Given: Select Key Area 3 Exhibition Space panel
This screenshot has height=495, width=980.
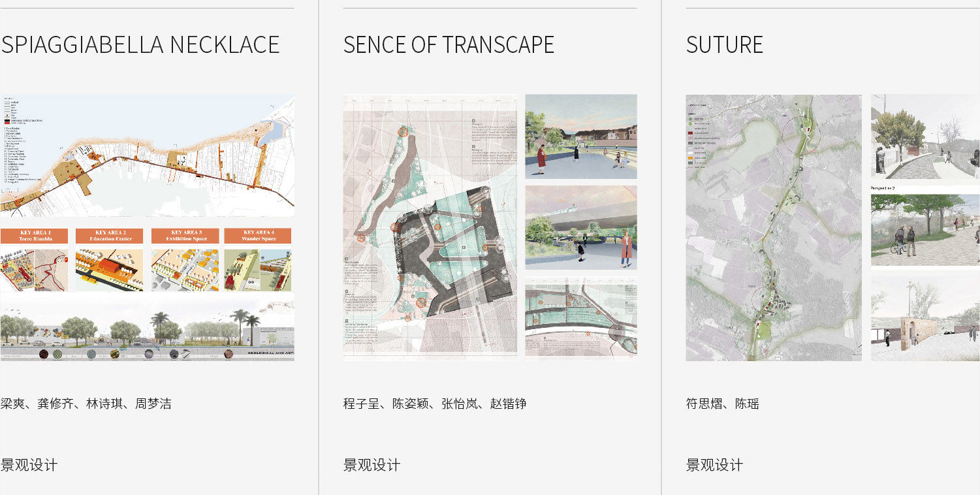Looking at the screenshot, I should (185, 260).
